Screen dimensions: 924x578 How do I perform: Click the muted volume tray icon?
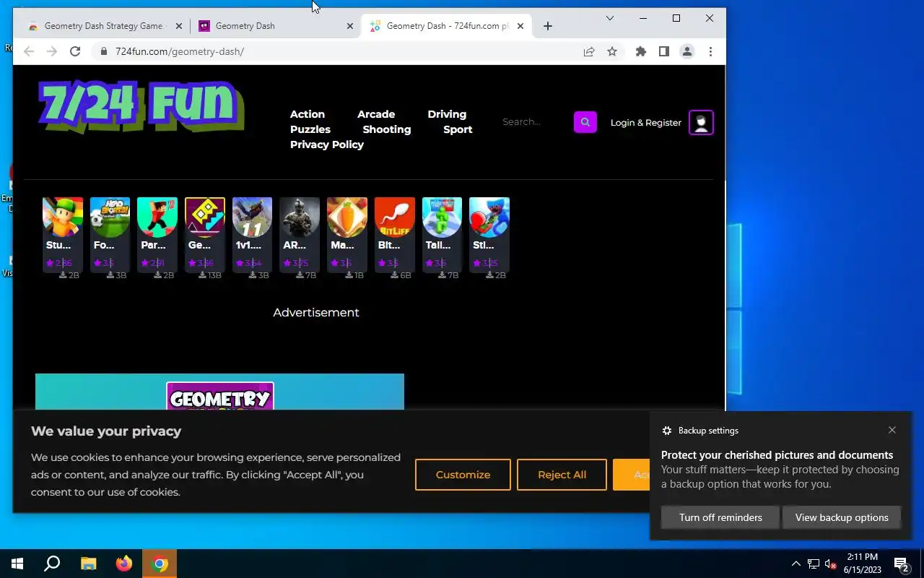click(831, 564)
